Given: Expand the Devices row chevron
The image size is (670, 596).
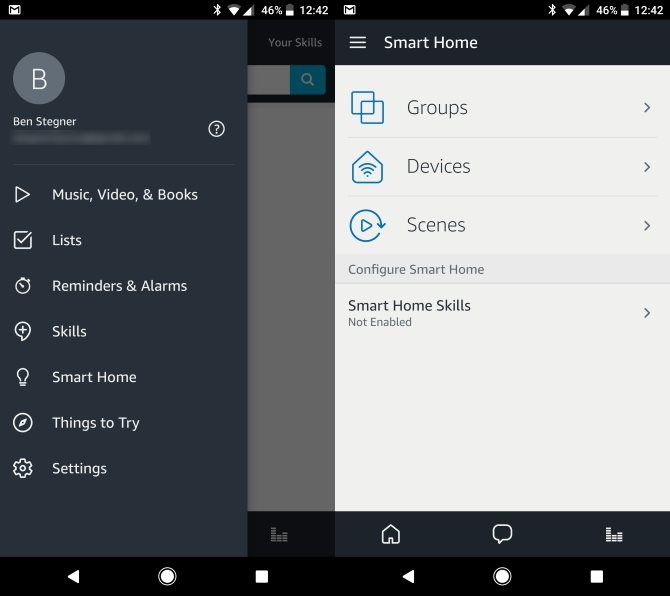Looking at the screenshot, I should 647,167.
